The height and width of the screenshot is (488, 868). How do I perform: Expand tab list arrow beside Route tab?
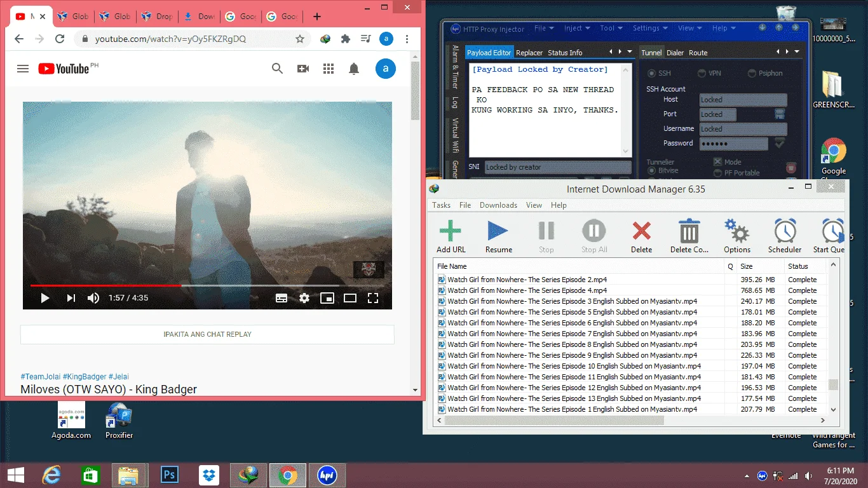797,51
